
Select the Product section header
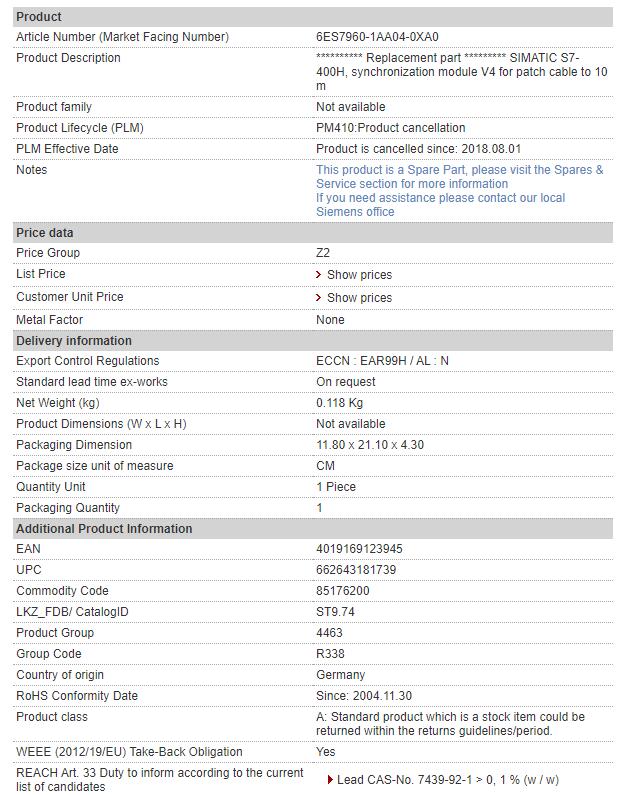tap(39, 17)
